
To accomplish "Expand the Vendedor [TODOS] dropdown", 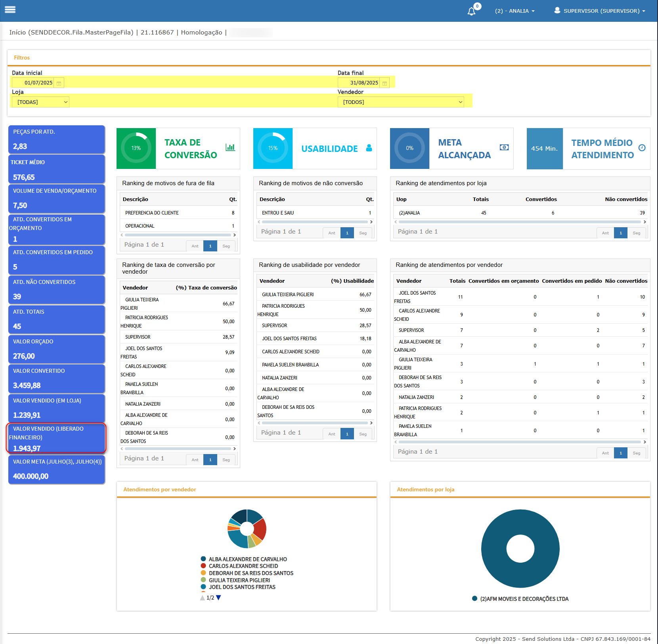I will [x=401, y=102].
